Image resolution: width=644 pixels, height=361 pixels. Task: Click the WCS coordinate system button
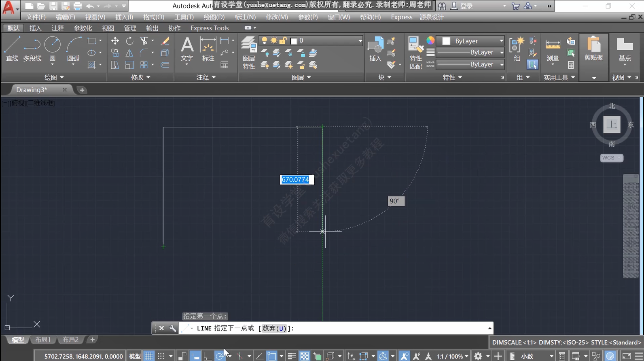click(612, 158)
